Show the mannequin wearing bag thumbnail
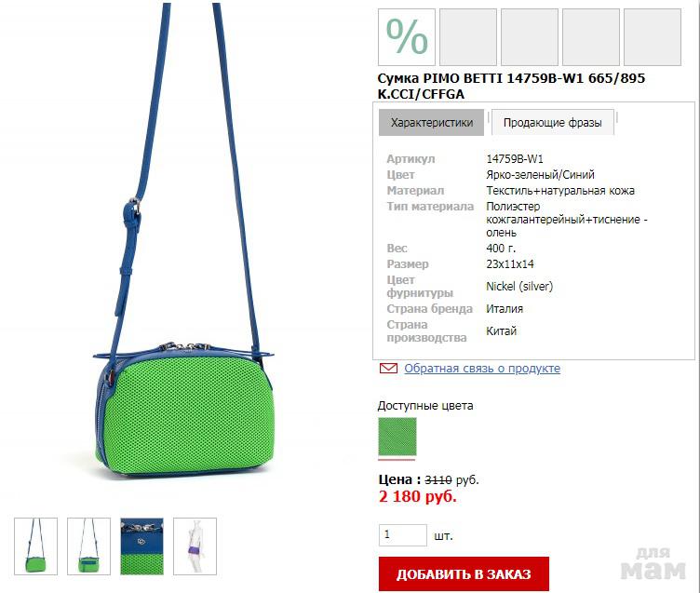The image size is (700, 593). [195, 546]
